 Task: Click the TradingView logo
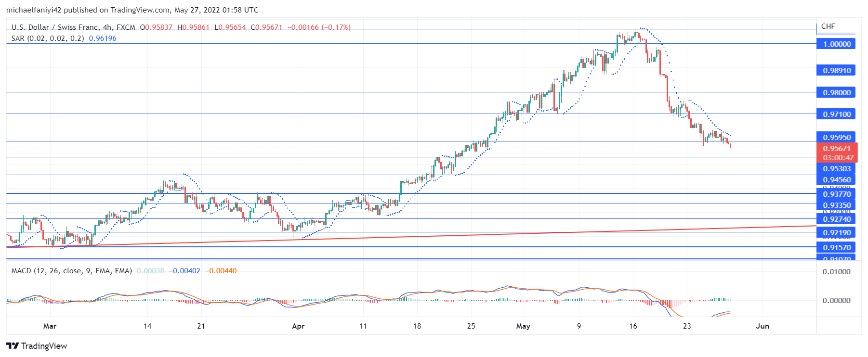pos(37,346)
